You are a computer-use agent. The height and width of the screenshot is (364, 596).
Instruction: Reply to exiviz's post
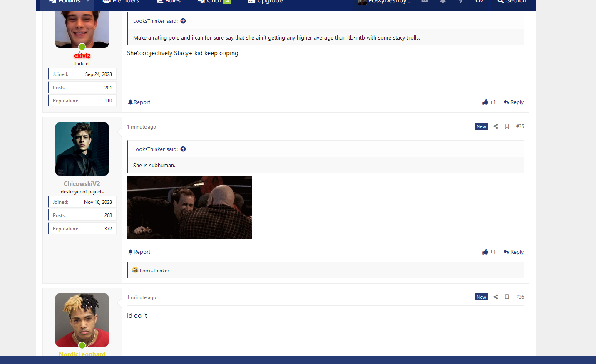(x=514, y=102)
